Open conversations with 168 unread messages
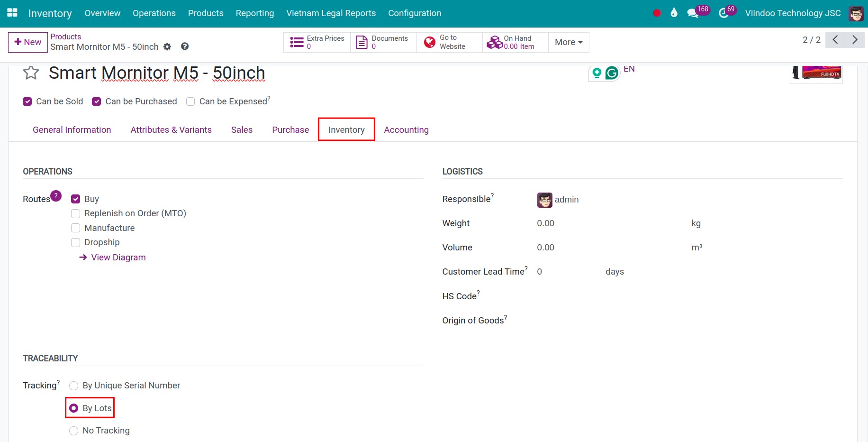Viewport: 868px width, 442px height. [x=698, y=12]
